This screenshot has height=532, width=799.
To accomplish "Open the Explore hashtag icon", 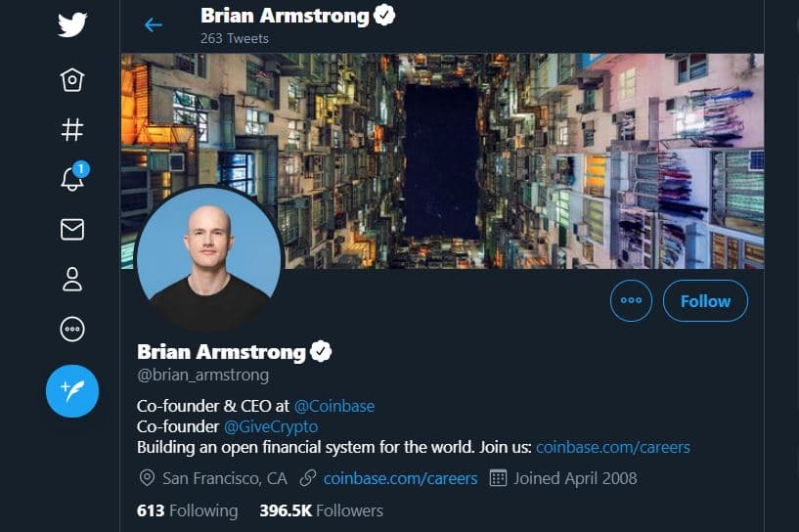I will pos(71,129).
